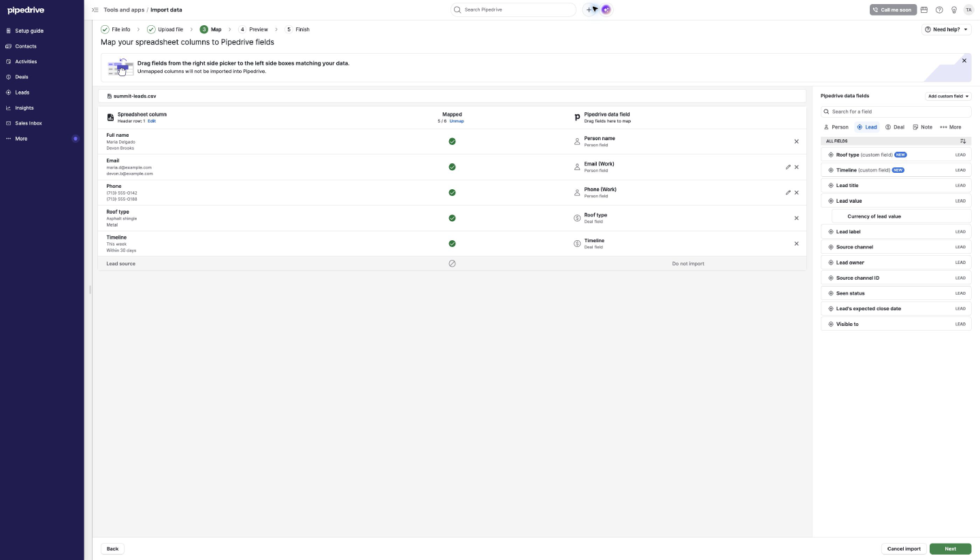Image resolution: width=980 pixels, height=560 pixels.
Task: Select the Deal fields tab
Action: coord(895,127)
